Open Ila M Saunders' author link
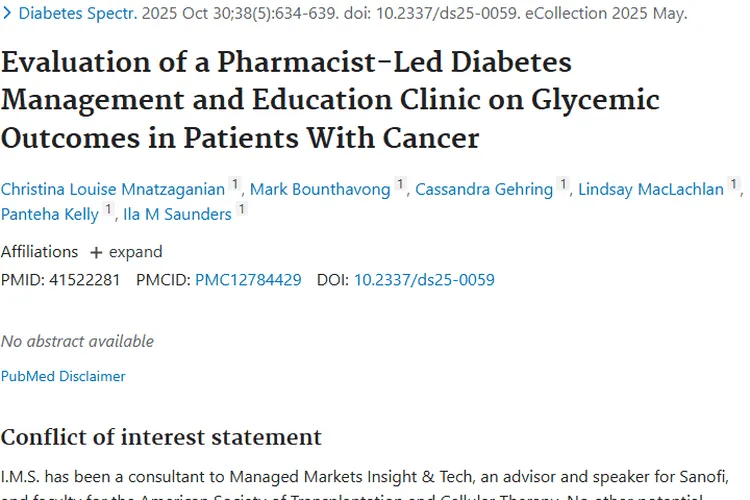750x500 pixels. pos(177,214)
